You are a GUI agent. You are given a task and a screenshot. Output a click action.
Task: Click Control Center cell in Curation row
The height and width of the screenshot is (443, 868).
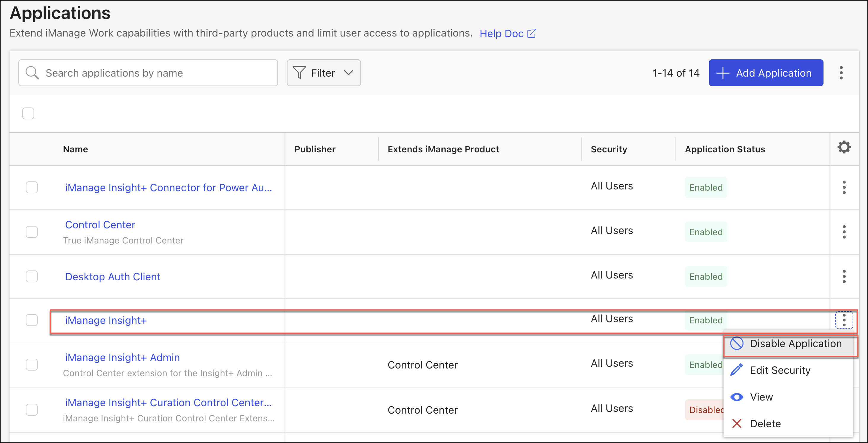(x=422, y=410)
